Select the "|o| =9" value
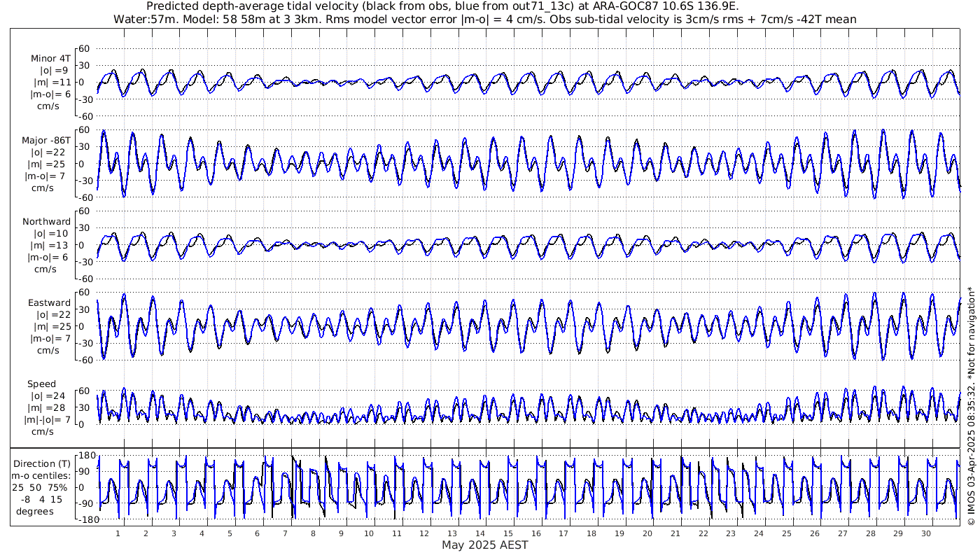The image size is (980, 560). (x=55, y=71)
